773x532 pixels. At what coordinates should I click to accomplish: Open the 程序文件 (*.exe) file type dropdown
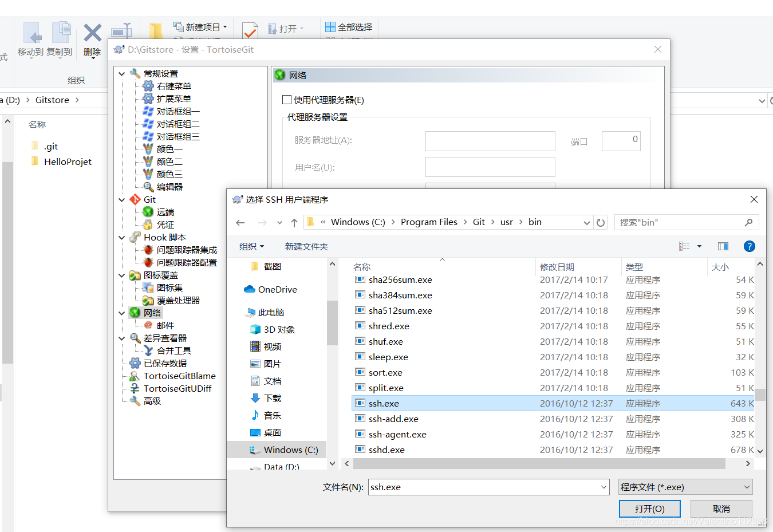pos(685,487)
